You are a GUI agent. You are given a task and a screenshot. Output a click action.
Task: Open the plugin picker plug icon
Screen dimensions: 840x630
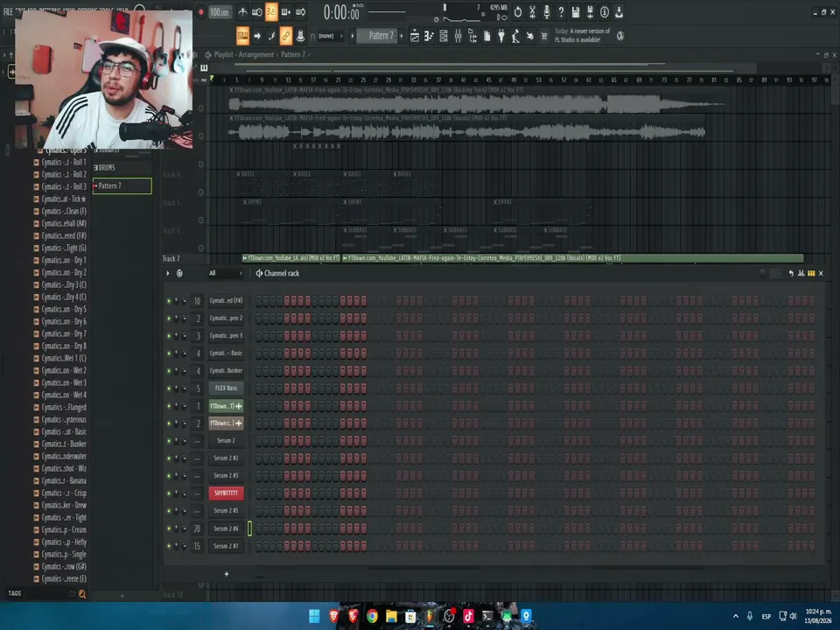click(501, 36)
